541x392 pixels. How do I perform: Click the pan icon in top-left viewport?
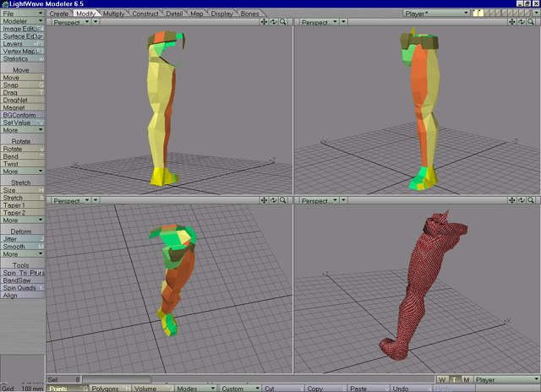click(264, 22)
